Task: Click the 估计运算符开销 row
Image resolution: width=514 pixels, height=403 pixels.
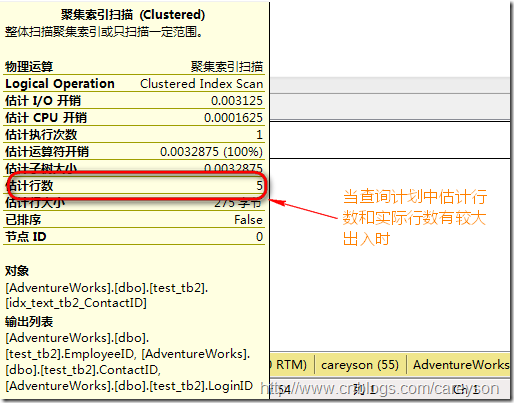Action: 134,152
